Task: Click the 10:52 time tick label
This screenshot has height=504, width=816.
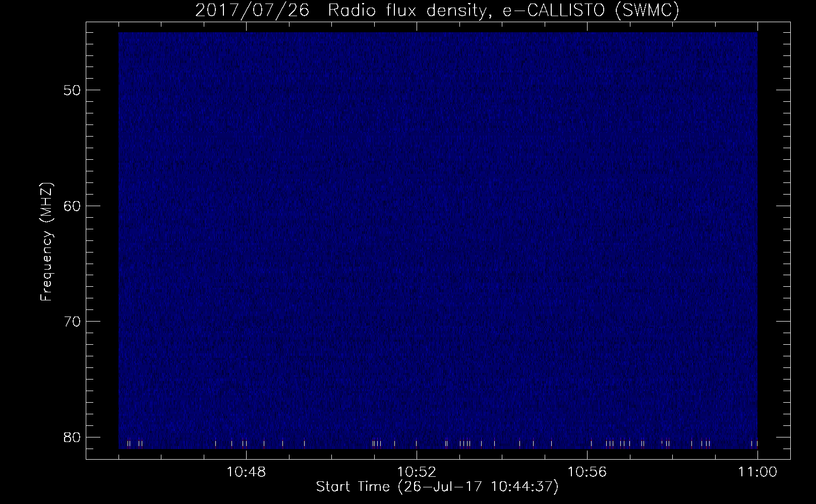Action: (x=417, y=472)
